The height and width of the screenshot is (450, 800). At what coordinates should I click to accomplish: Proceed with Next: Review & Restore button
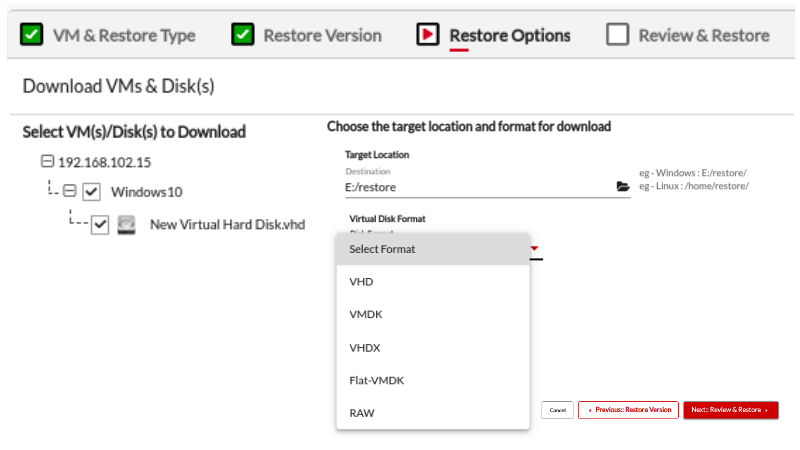(x=730, y=410)
